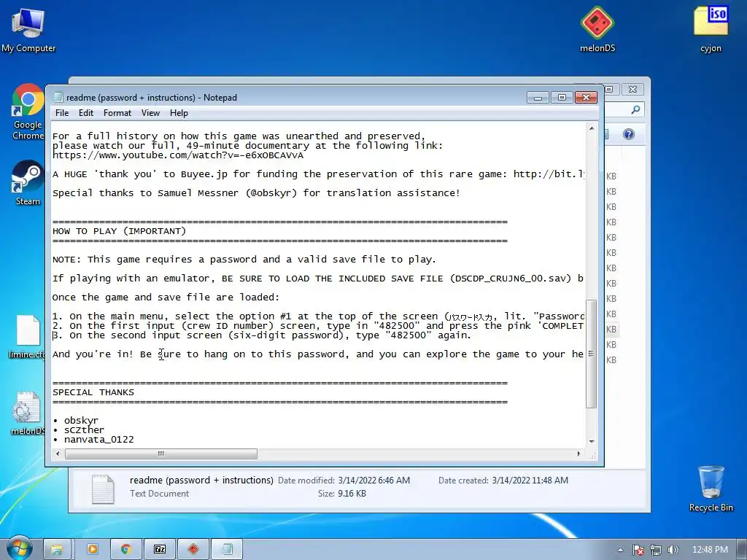Open the My Computer desktop icon
This screenshot has width=747, height=560.
28,29
